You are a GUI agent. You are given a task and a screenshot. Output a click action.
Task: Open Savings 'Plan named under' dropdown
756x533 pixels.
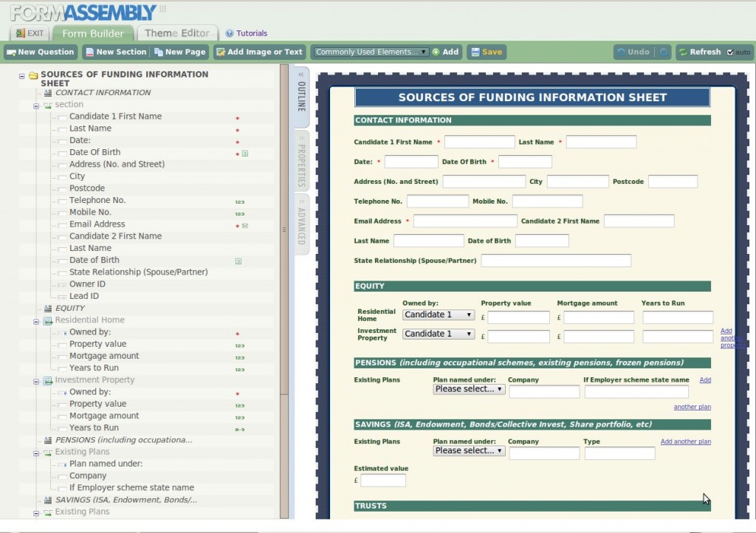[469, 450]
